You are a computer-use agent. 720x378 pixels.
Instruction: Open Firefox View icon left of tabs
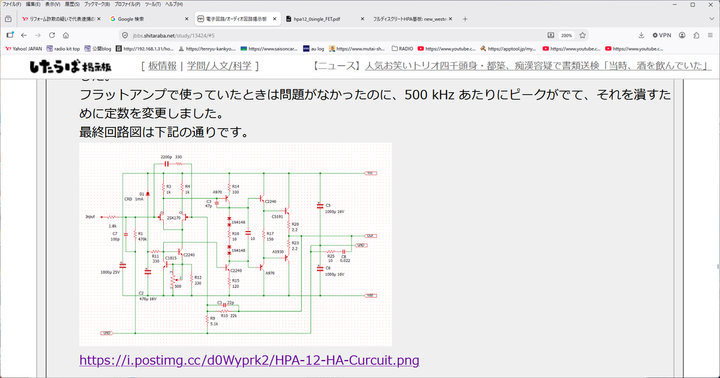tap(8, 19)
